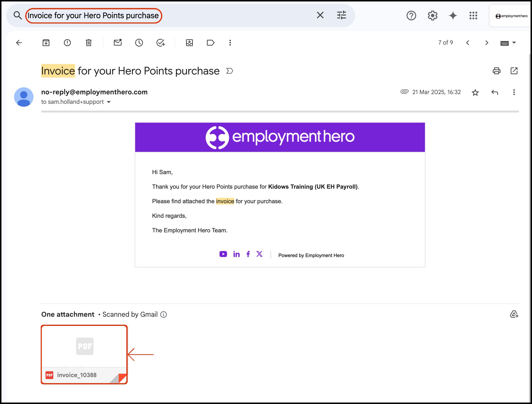Image resolution: width=532 pixels, height=404 pixels.
Task: Archive this email with the archive icon
Action: pos(46,43)
